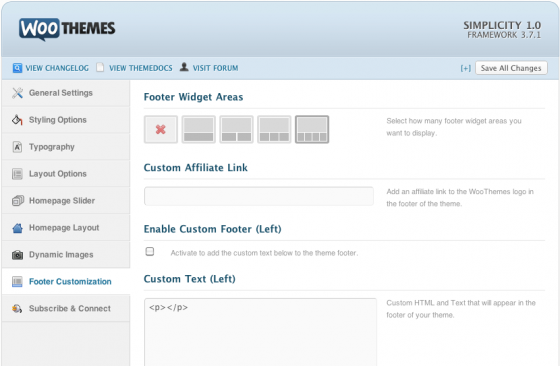This screenshot has width=560, height=366.
Task: Click the Subscribe & Connect icon
Action: point(17,309)
